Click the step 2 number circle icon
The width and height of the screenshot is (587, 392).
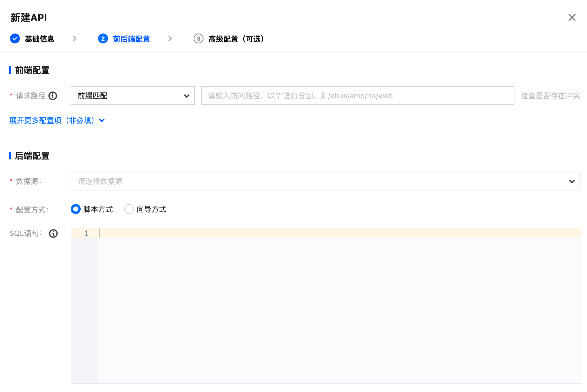103,39
